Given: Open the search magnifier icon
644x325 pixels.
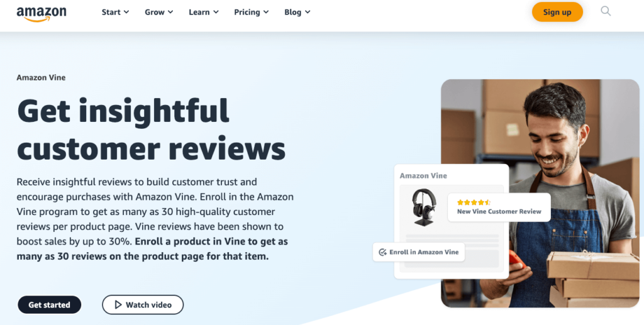Looking at the screenshot, I should point(606,11).
